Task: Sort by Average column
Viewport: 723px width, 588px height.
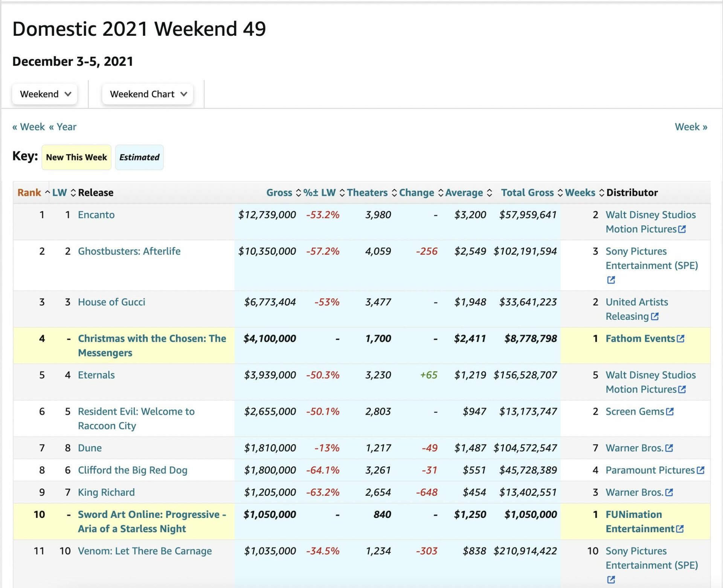Action: click(468, 192)
